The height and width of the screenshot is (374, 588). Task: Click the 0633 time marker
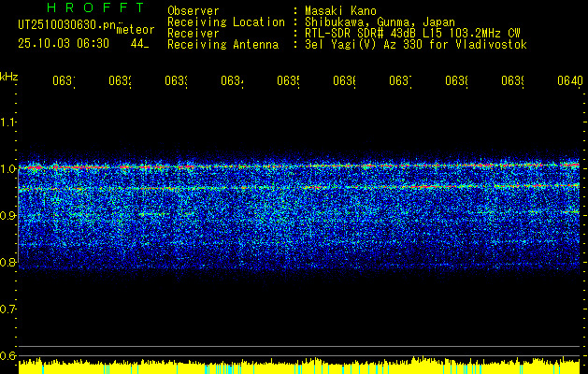click(x=177, y=81)
